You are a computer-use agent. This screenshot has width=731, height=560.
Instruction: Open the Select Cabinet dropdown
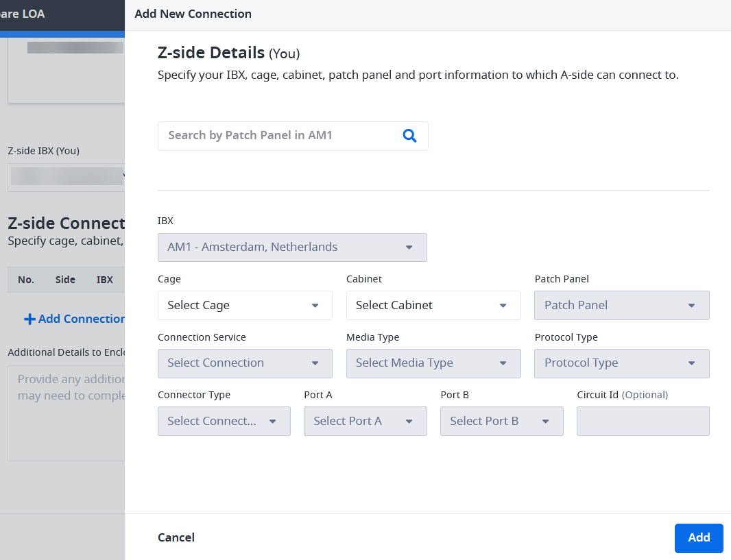(433, 306)
